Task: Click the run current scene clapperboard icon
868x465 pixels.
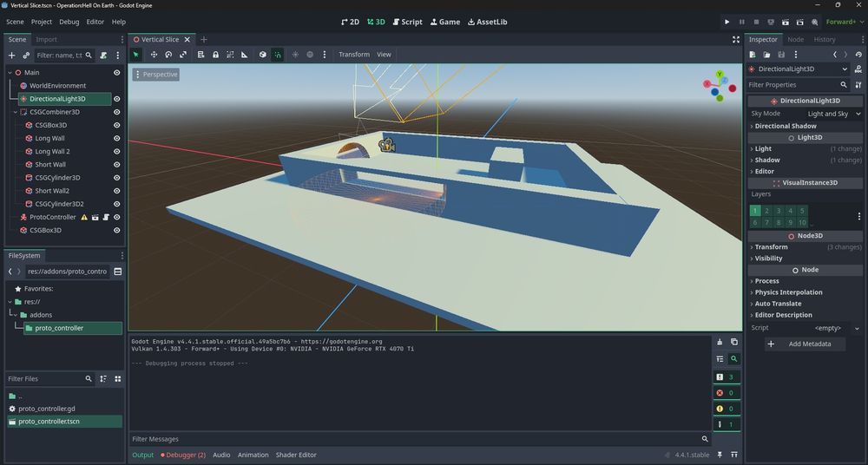Action: 785,23
